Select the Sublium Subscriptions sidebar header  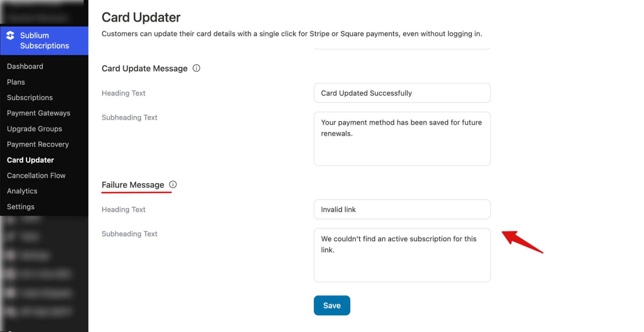(44, 41)
